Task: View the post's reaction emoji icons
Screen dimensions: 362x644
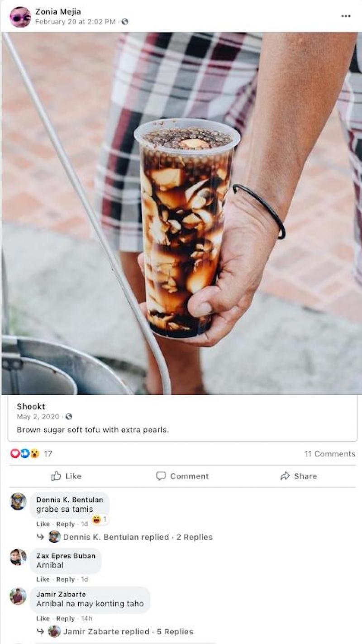Action: tap(25, 453)
